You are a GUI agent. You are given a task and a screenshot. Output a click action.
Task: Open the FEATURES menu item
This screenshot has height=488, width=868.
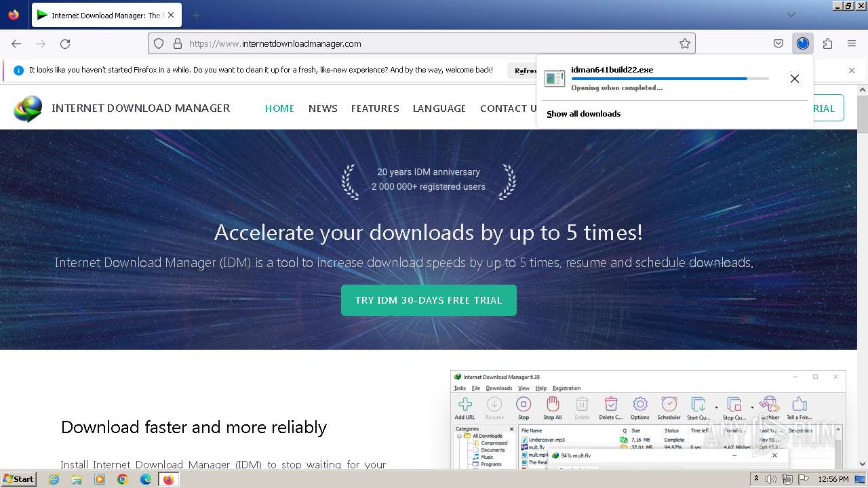375,108
